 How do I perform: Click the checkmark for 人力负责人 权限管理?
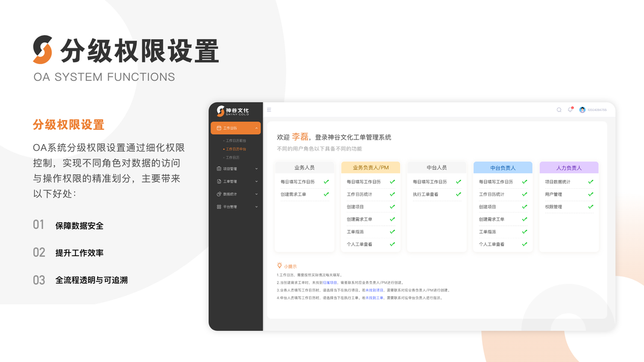pos(591,207)
